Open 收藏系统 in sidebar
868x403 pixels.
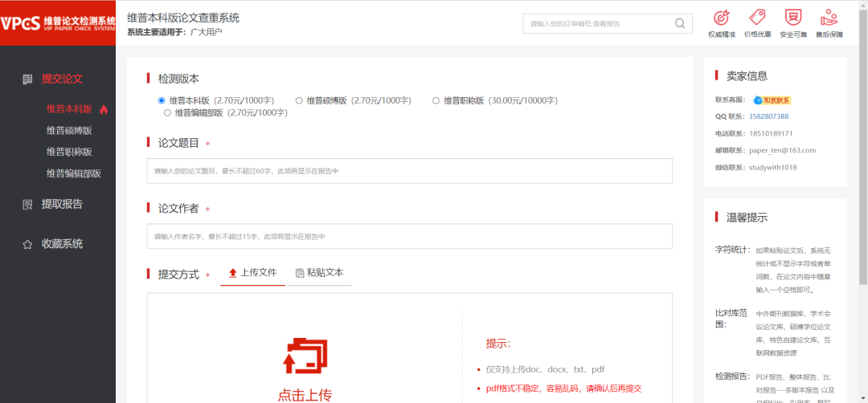(x=62, y=244)
